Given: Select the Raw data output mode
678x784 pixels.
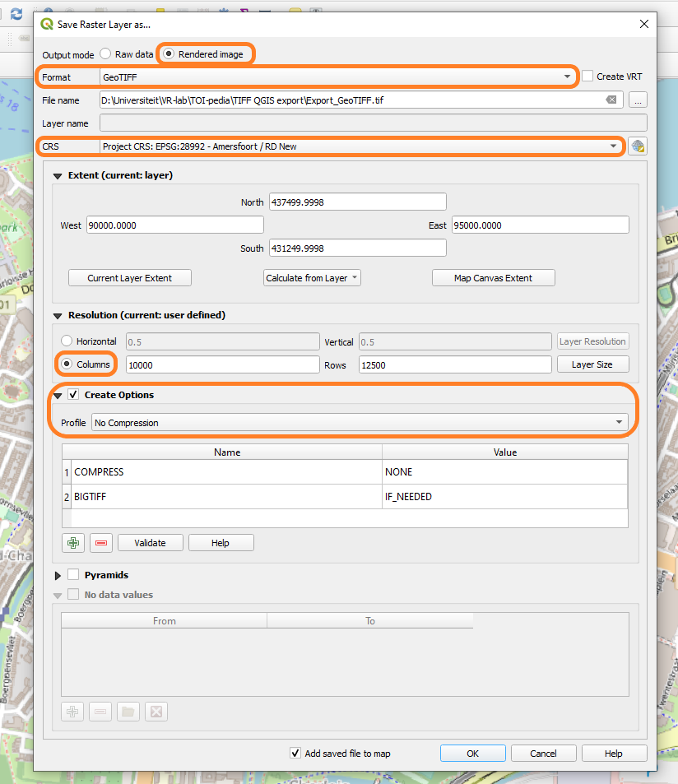Looking at the screenshot, I should (x=105, y=54).
